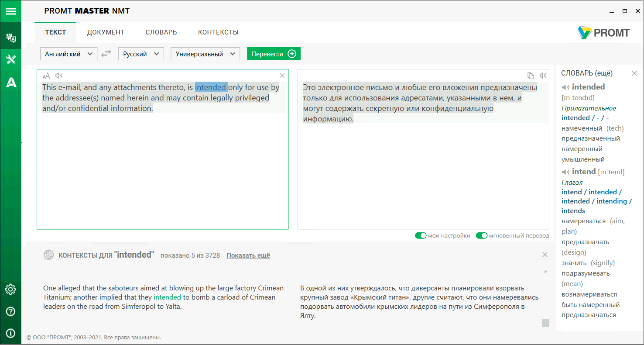The width and height of the screenshot is (644, 345).
Task: Play pronunciation of "intend"
Action: (x=565, y=172)
